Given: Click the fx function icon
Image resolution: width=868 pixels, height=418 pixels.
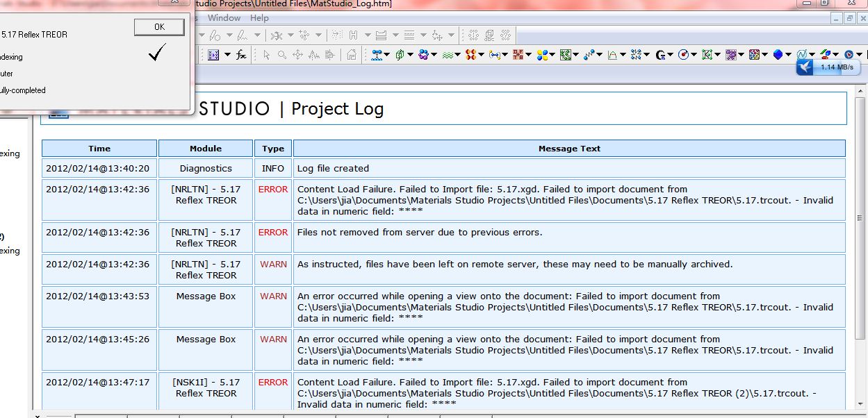Looking at the screenshot, I should coord(241,55).
